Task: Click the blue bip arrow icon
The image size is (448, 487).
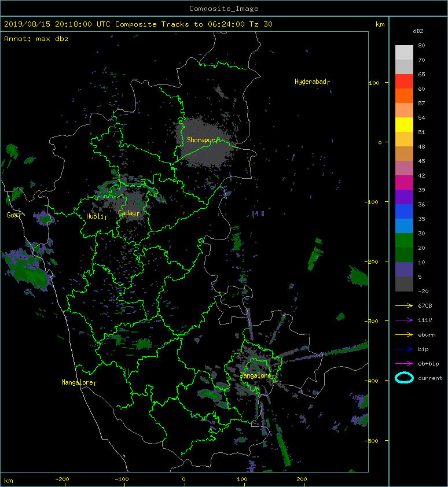Action: point(404,349)
